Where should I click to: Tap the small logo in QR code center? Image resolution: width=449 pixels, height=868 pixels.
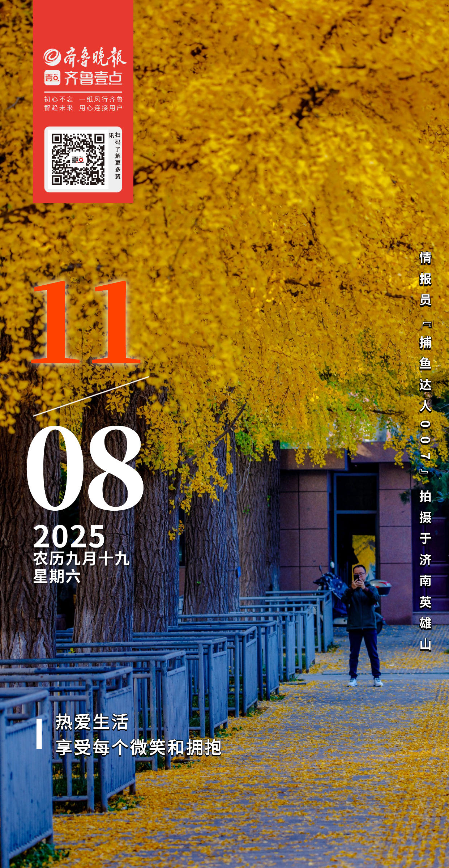point(78,159)
